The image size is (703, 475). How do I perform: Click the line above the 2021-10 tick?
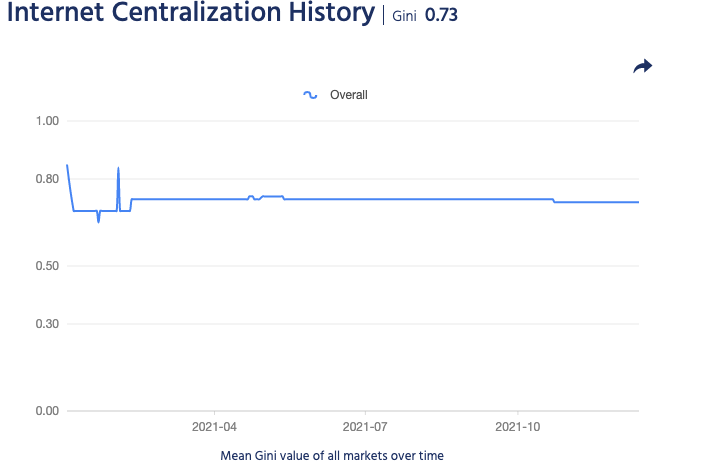point(518,199)
